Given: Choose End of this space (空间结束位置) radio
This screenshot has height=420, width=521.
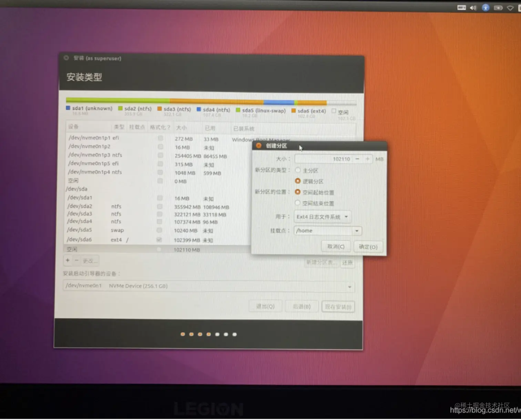Looking at the screenshot, I should click(x=298, y=203).
